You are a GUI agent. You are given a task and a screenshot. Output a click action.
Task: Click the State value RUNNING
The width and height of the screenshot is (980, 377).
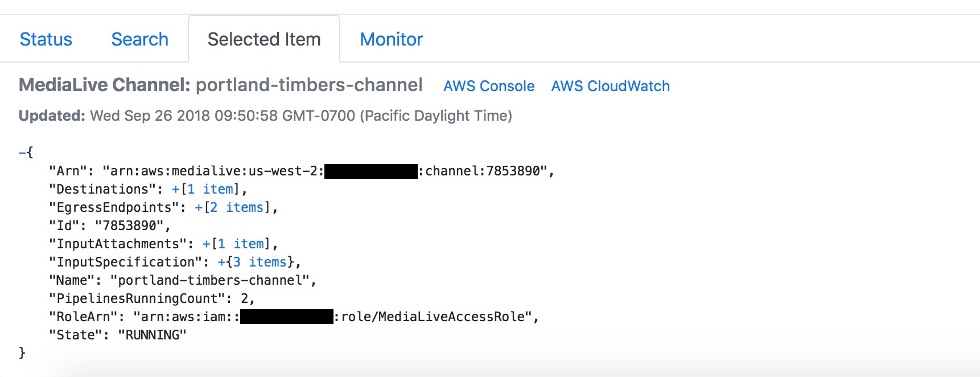[152, 335]
